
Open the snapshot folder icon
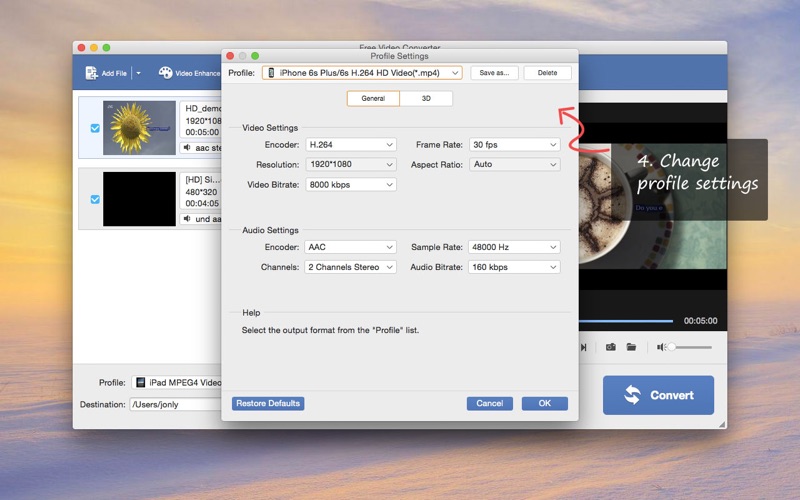[632, 347]
